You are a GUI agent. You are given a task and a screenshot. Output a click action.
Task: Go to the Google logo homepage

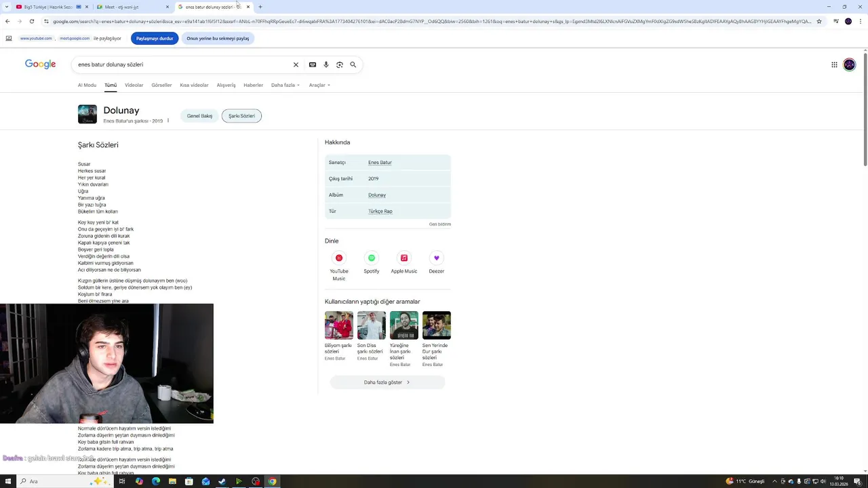coord(41,64)
